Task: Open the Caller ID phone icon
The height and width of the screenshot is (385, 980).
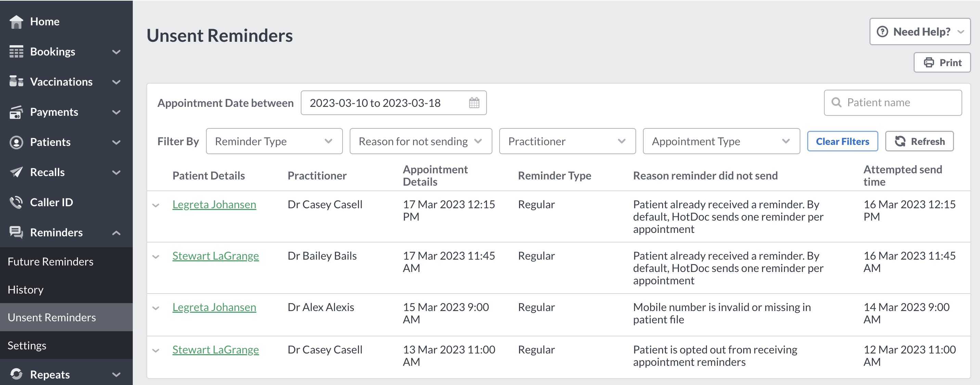Action: click(16, 202)
